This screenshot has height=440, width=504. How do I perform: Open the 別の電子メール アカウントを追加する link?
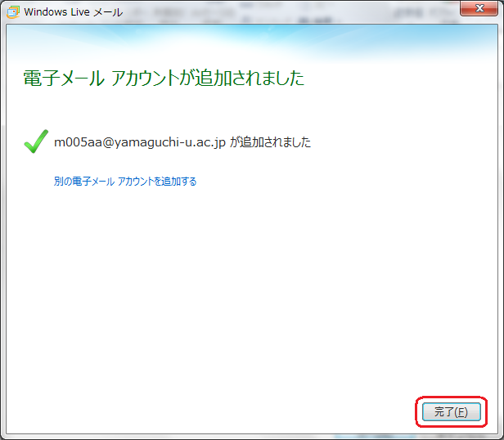pos(125,182)
